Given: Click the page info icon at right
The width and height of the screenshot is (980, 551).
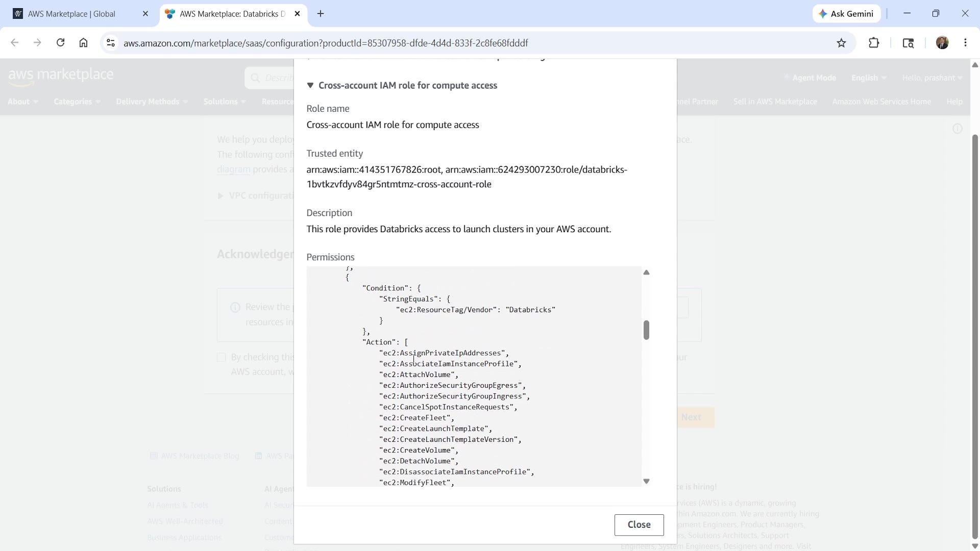Looking at the screenshot, I should click(958, 129).
